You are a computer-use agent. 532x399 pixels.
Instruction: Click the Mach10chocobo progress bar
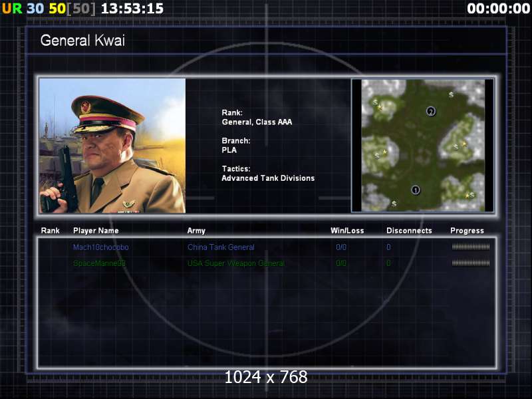tap(471, 247)
